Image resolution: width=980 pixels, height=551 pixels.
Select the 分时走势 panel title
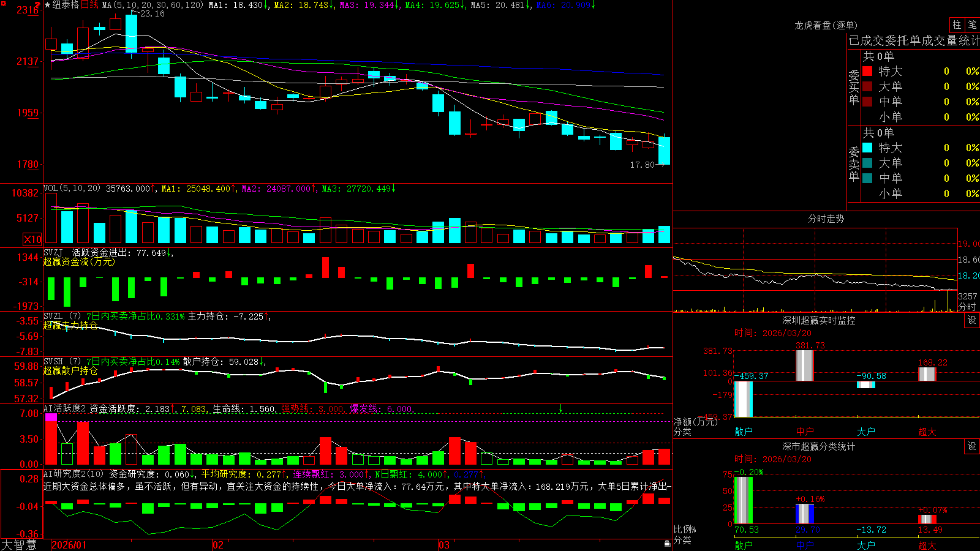826,219
